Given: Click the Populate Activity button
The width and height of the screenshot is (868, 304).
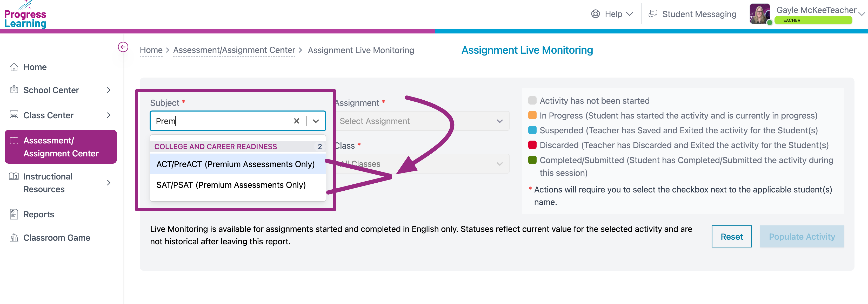Looking at the screenshot, I should [802, 236].
